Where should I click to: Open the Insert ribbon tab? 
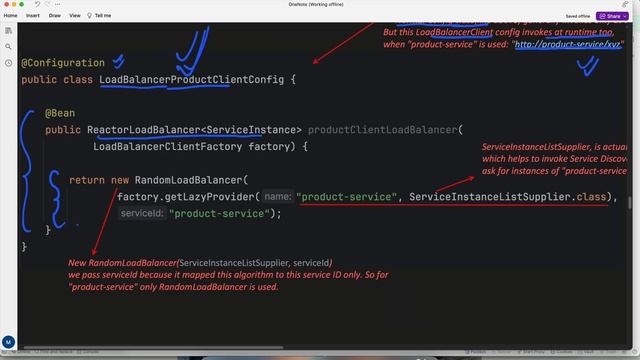click(x=33, y=16)
